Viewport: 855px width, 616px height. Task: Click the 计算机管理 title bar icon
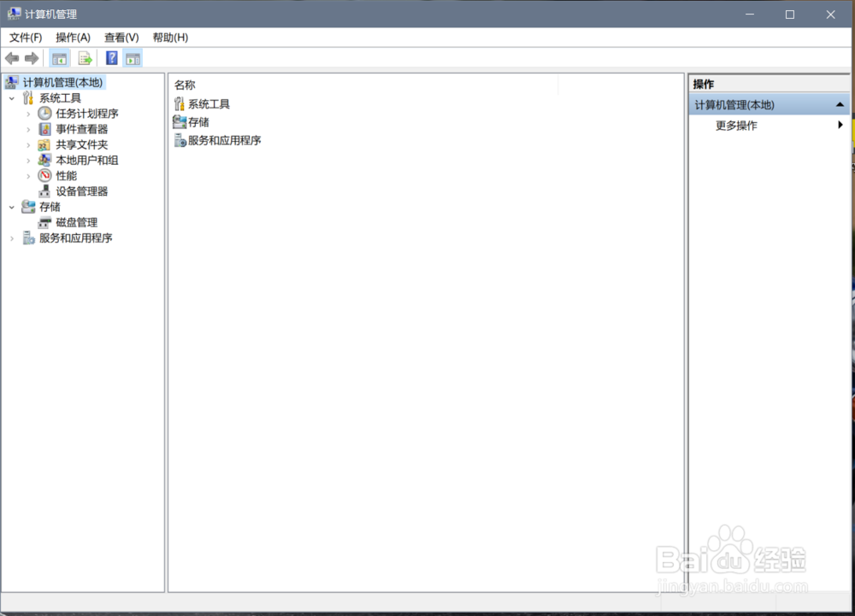[x=14, y=14]
